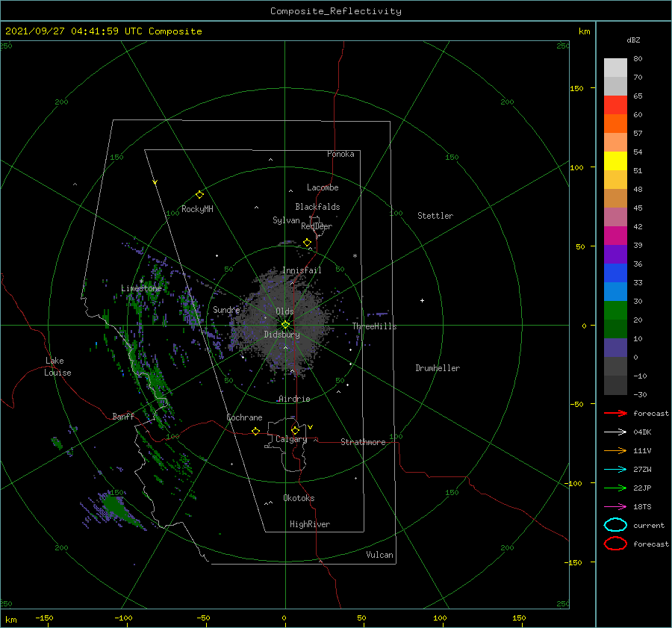
Task: Click the Stettler city label
Action: tap(435, 216)
